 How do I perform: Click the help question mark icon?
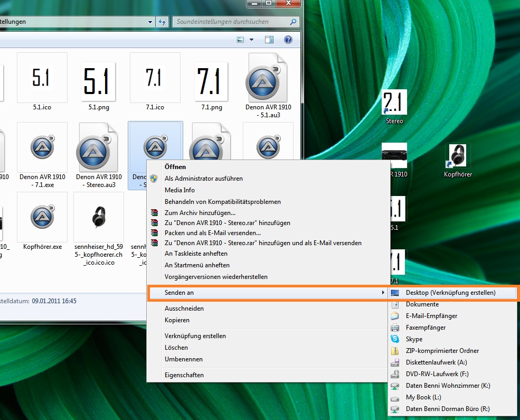tap(288, 40)
